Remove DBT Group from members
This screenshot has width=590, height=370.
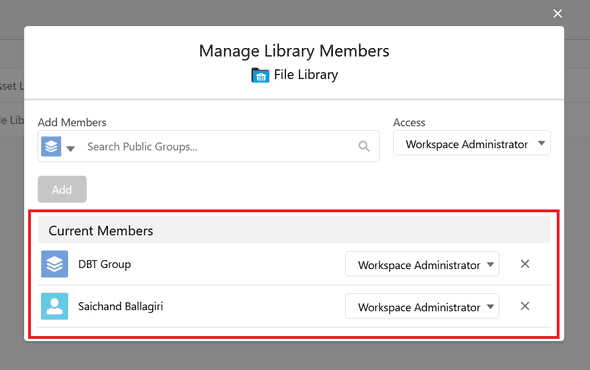coord(525,264)
